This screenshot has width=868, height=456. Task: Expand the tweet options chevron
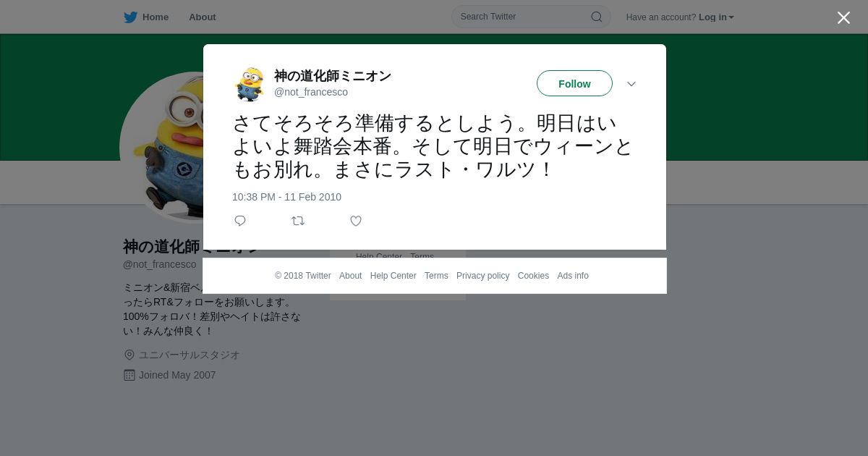pyautogui.click(x=631, y=84)
